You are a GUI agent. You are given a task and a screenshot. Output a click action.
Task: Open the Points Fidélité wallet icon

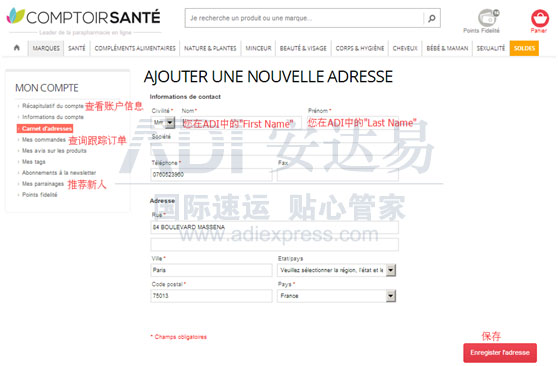[x=488, y=17]
